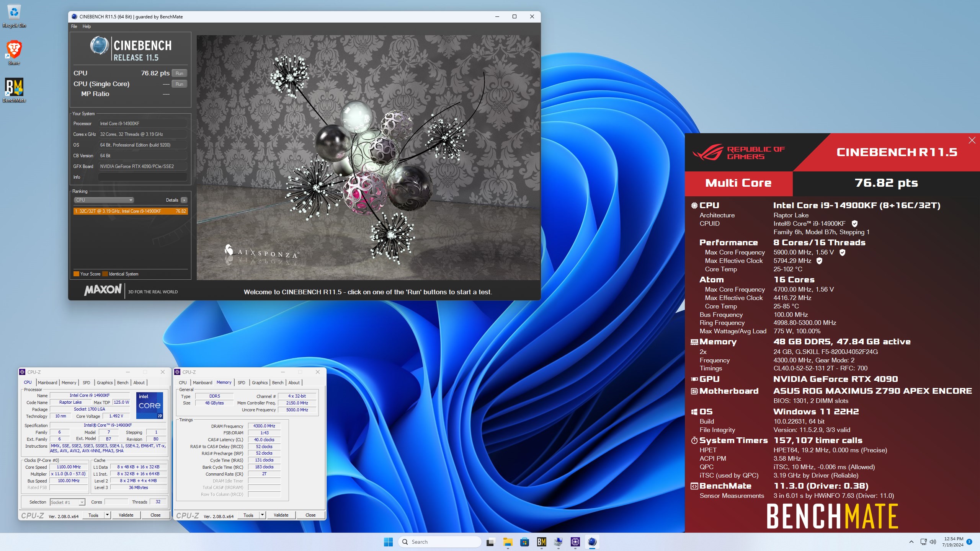
Task: Click the Cinebench window title icon
Action: (x=74, y=17)
